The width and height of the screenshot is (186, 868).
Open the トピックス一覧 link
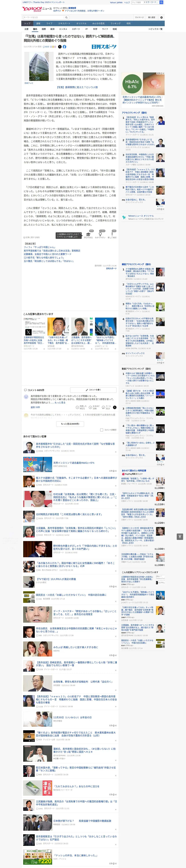155,29
